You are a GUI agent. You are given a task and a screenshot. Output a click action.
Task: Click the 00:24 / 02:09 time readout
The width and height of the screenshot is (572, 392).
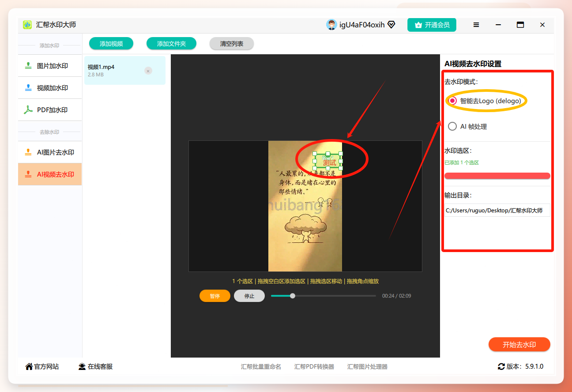396,296
